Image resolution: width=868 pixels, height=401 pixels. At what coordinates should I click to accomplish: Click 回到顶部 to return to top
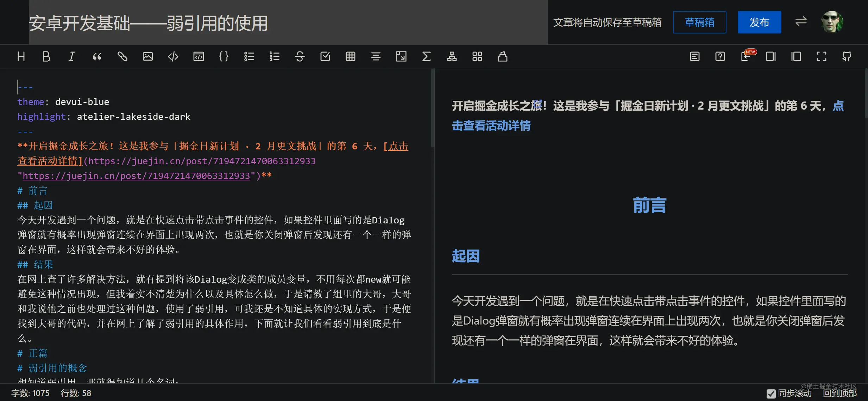click(x=839, y=393)
